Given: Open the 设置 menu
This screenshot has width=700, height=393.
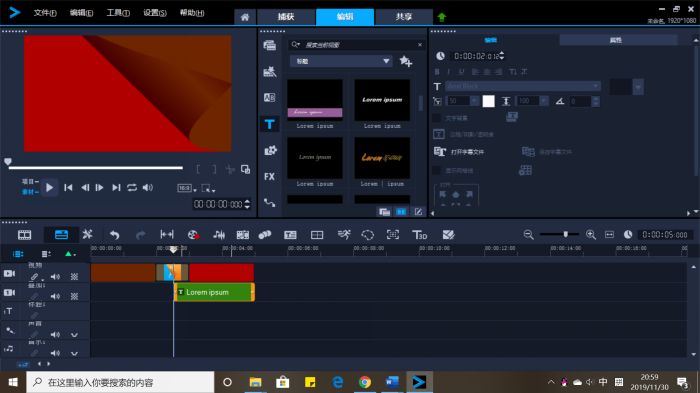Looking at the screenshot, I should [x=154, y=13].
